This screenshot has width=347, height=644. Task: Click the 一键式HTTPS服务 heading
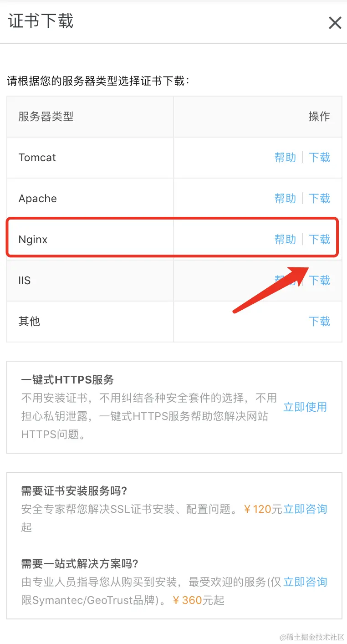(x=67, y=380)
